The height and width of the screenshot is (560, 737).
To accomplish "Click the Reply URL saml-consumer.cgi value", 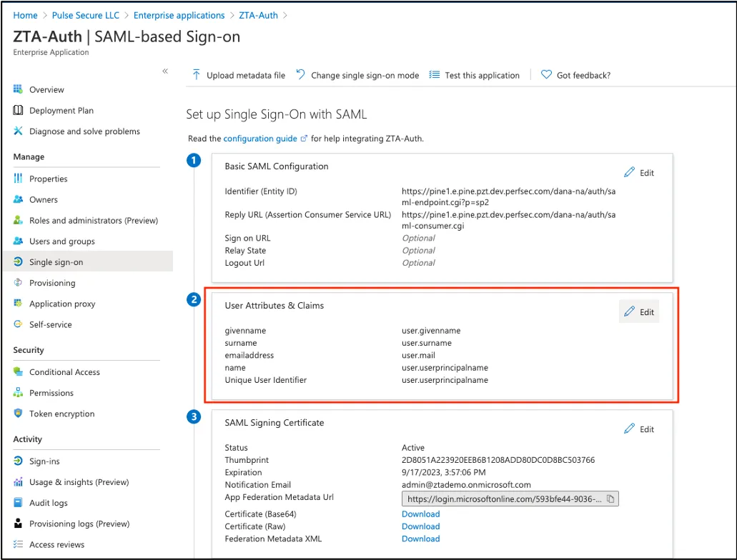I will coord(508,220).
